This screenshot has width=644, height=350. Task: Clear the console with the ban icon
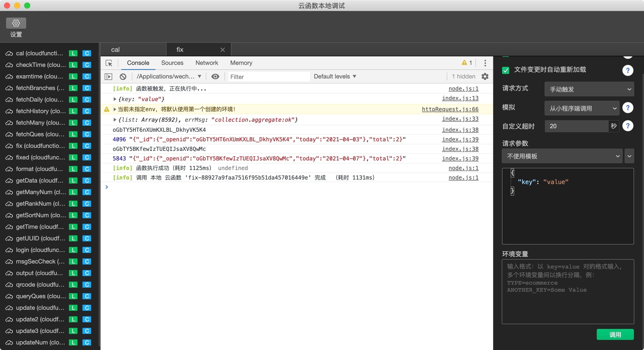click(123, 76)
